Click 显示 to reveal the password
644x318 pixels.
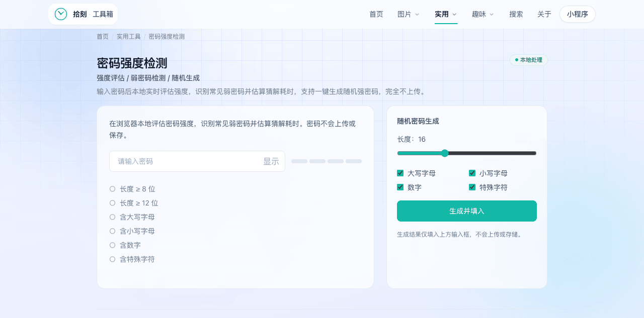pos(271,161)
